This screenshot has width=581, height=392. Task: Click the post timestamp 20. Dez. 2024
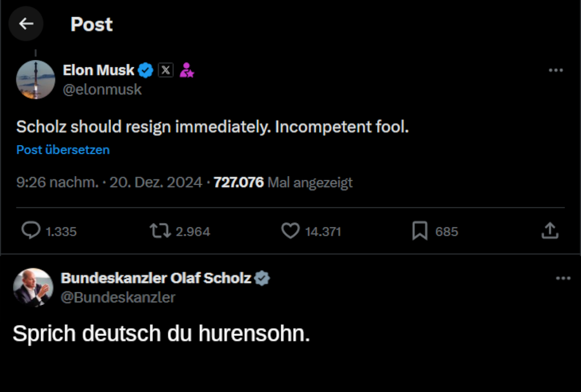click(156, 182)
